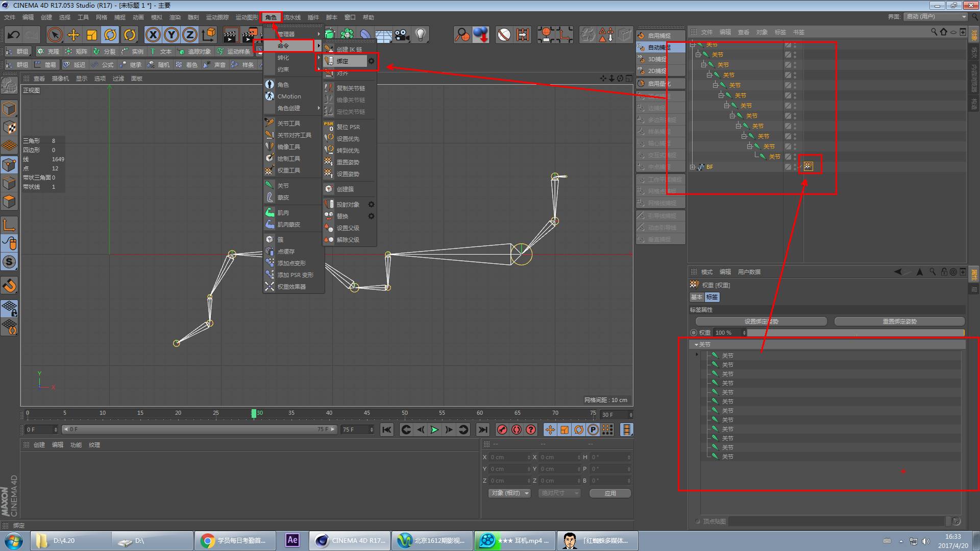980x551 pixels.
Task: Open the 对象 (相对) coordinate dropdown
Action: click(509, 493)
